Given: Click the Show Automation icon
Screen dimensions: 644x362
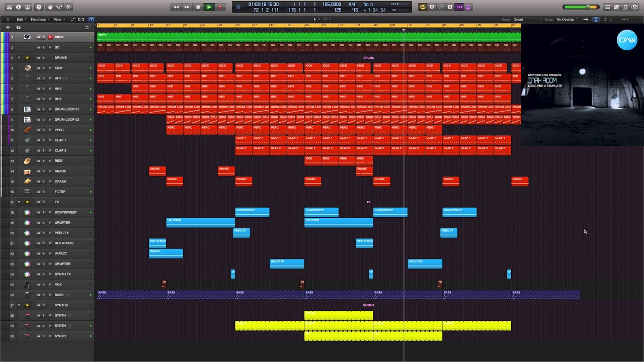Looking at the screenshot, I should (73, 20).
